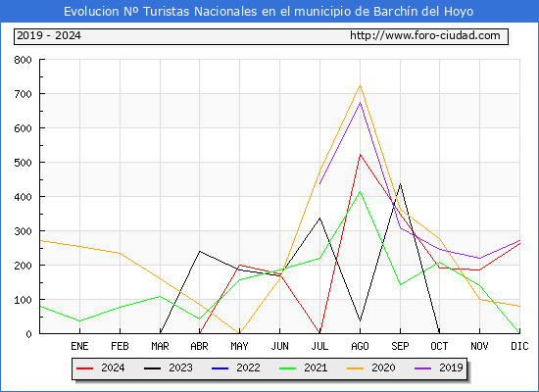Click the MAR month axis label
The image size is (539, 392).
click(160, 346)
